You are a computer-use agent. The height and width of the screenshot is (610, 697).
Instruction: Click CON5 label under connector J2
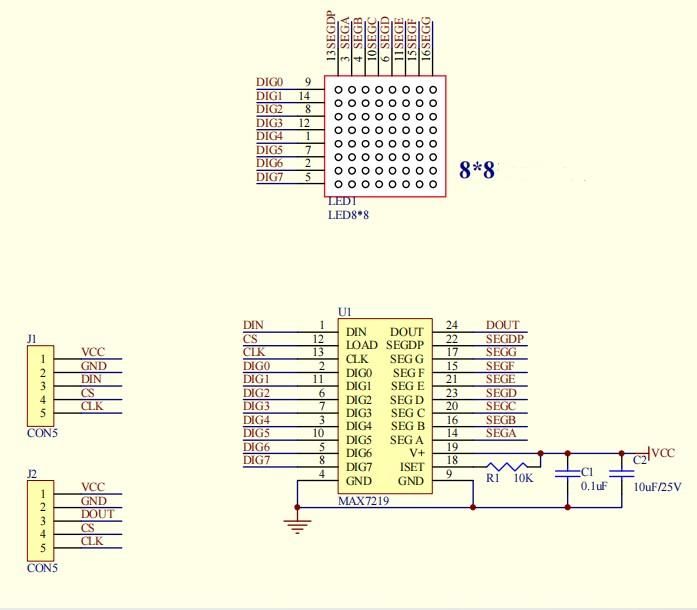(x=42, y=568)
